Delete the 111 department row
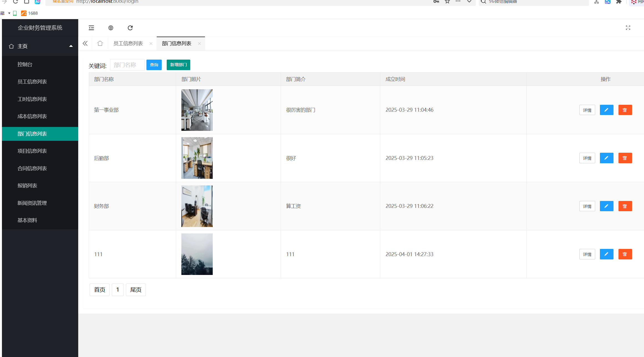The height and width of the screenshot is (357, 644). pos(625,254)
